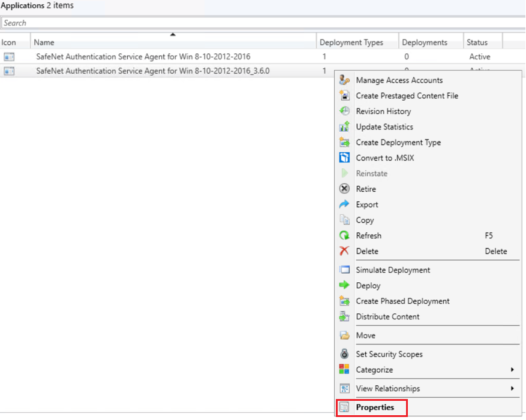Select Create Phased Deployment
This screenshot has height=420, width=526.
coord(428,301)
